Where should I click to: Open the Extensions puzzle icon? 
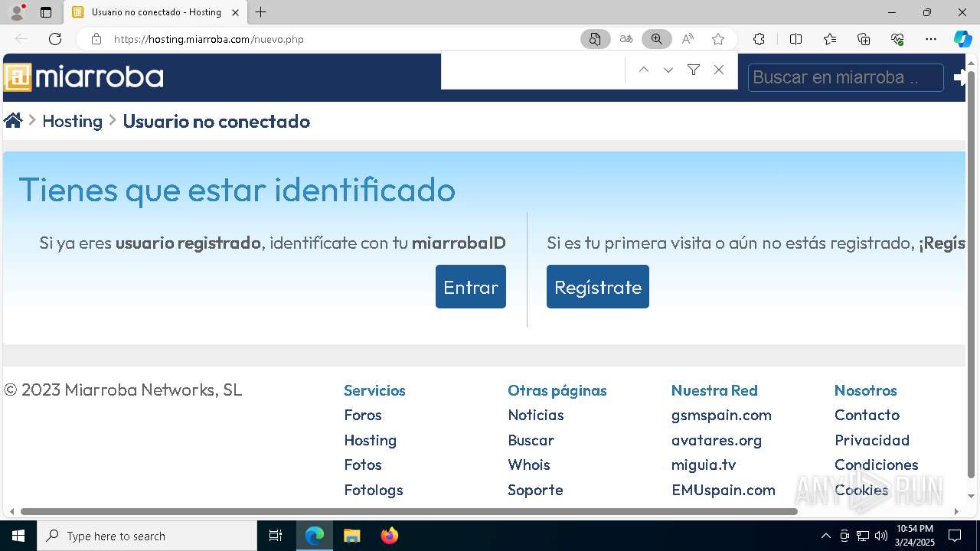pyautogui.click(x=759, y=39)
